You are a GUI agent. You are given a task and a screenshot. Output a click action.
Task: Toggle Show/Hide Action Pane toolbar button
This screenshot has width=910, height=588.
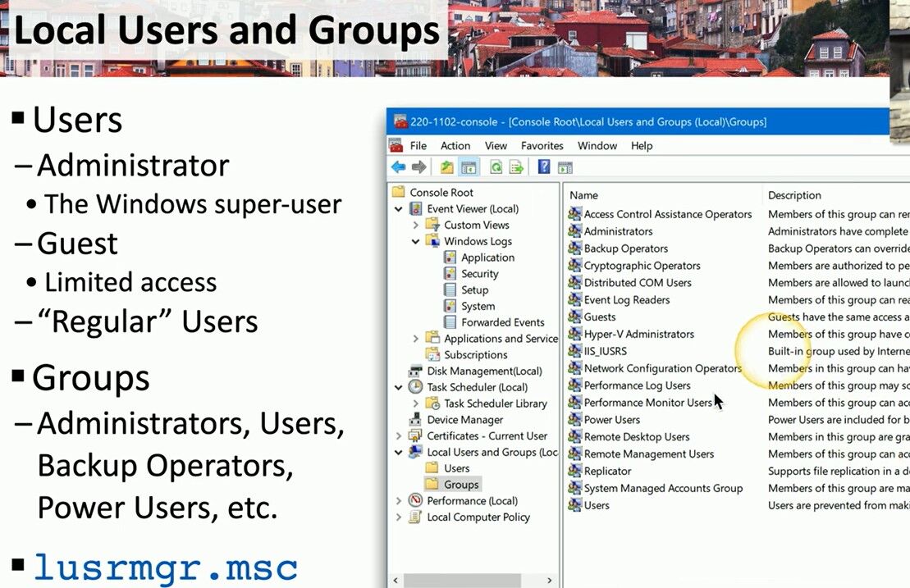tap(565, 167)
